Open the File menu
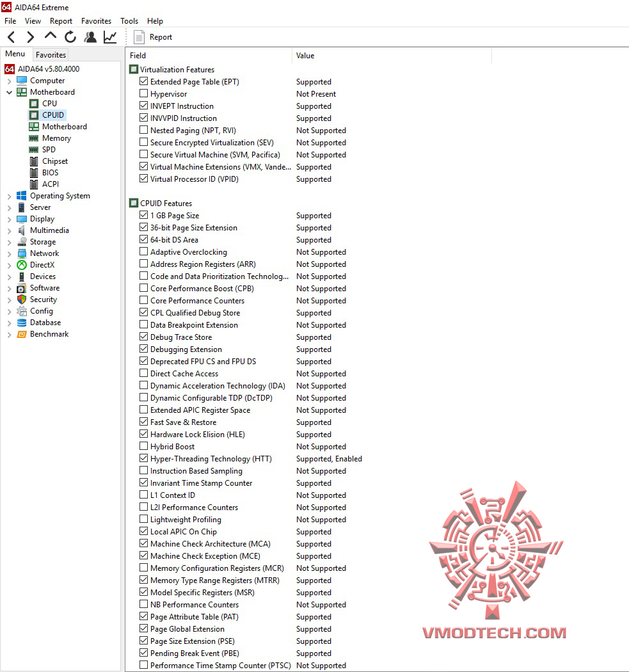The height and width of the screenshot is (672, 629). click(x=10, y=21)
